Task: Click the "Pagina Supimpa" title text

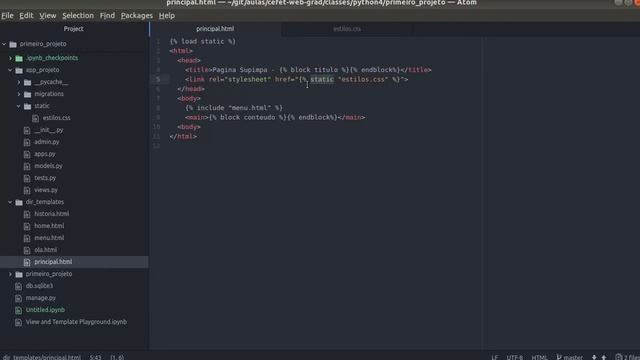Action: (240, 70)
